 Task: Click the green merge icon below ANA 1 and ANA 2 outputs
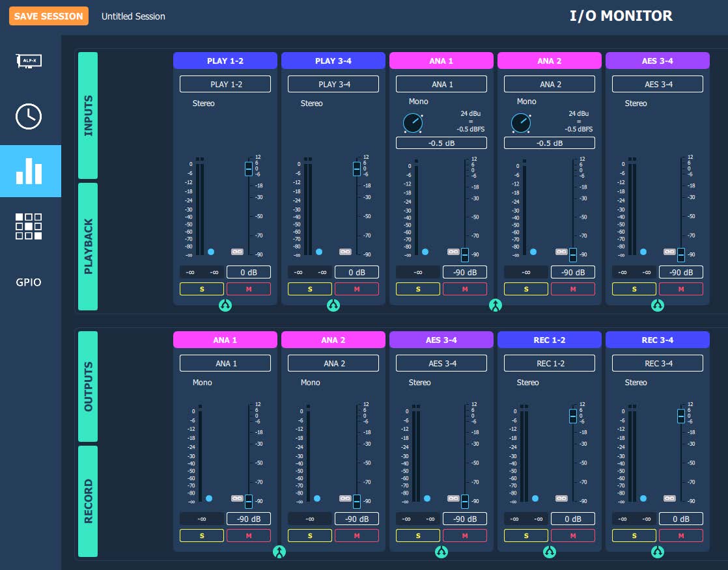279,552
